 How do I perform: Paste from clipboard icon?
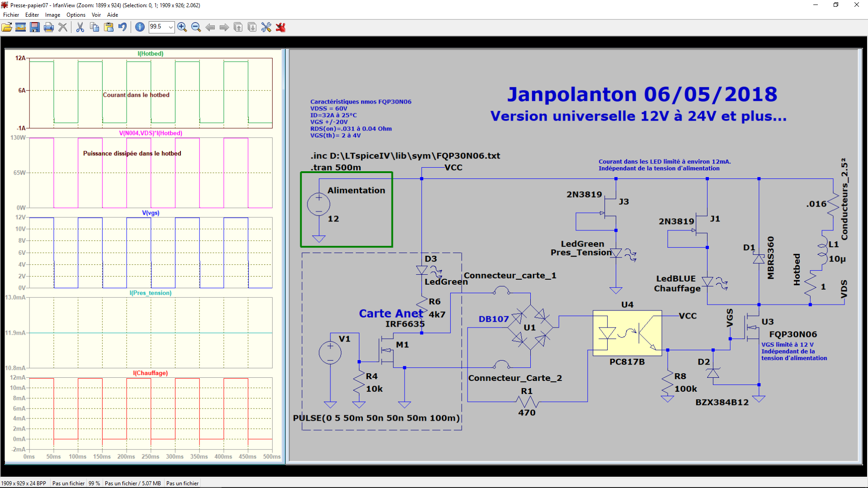108,27
